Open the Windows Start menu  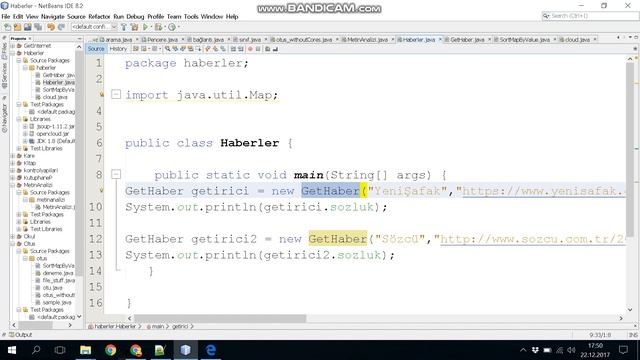click(x=12, y=350)
